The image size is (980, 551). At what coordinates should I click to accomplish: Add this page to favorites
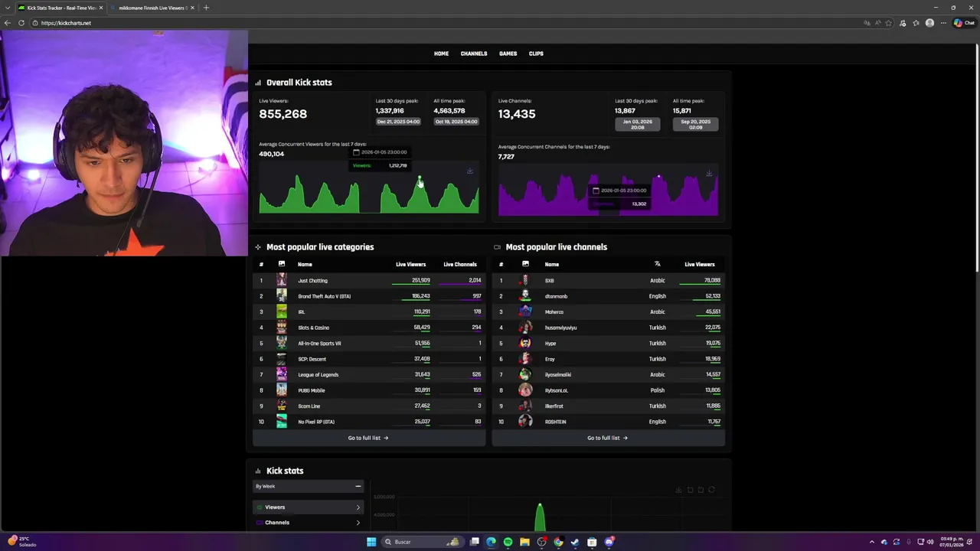coord(889,23)
